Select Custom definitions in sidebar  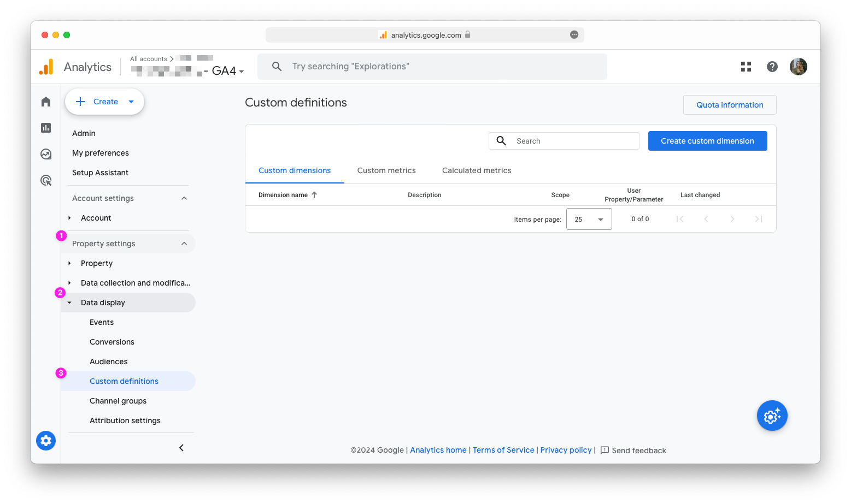[128, 381]
